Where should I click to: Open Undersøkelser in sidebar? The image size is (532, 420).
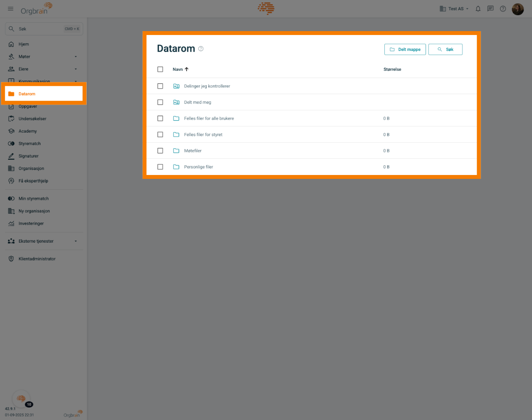44,119
